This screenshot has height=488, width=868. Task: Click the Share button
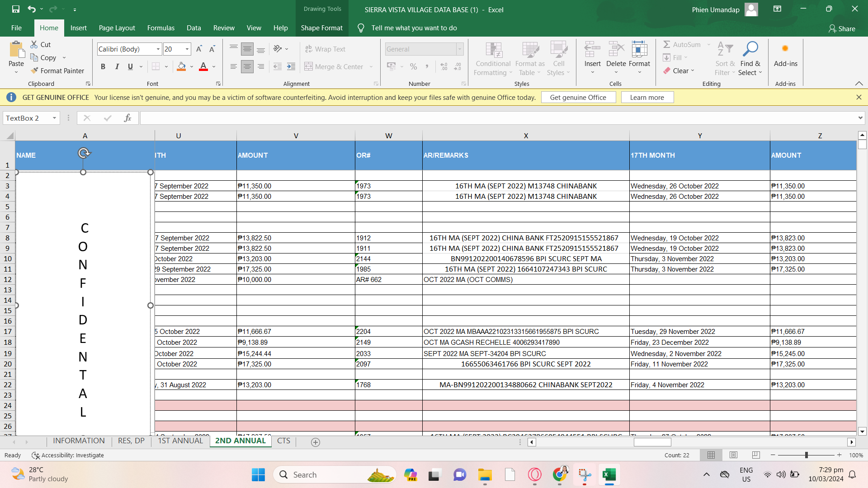click(x=842, y=28)
